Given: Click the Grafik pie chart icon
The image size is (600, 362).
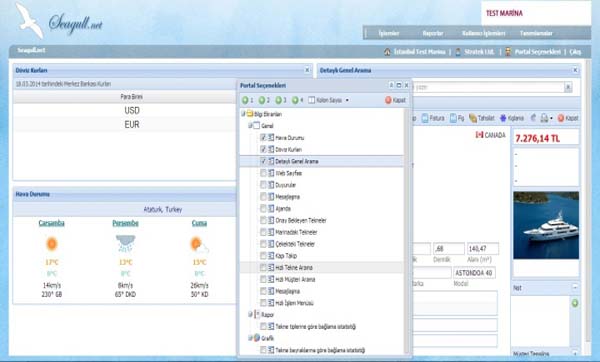Looking at the screenshot, I should pyautogui.click(x=257, y=338).
